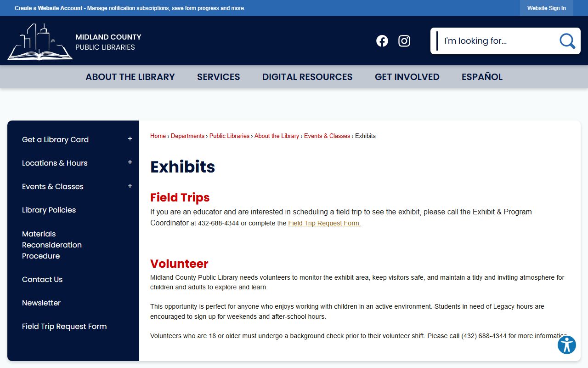
Task: Open the library's Instagram page icon
Action: tap(404, 41)
